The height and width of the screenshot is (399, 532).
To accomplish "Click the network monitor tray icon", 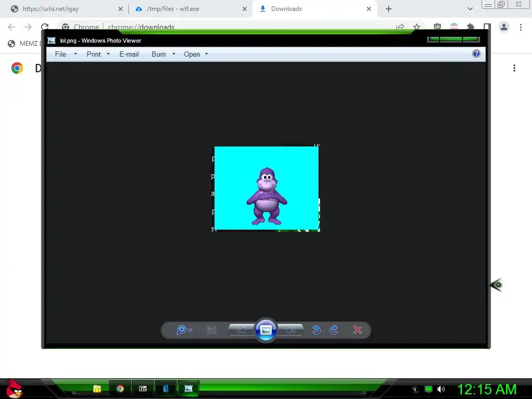I will tap(429, 389).
